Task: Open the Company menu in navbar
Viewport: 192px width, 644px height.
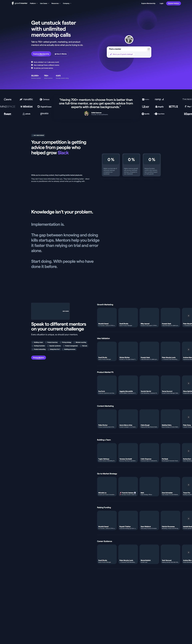Action: tap(67, 3)
